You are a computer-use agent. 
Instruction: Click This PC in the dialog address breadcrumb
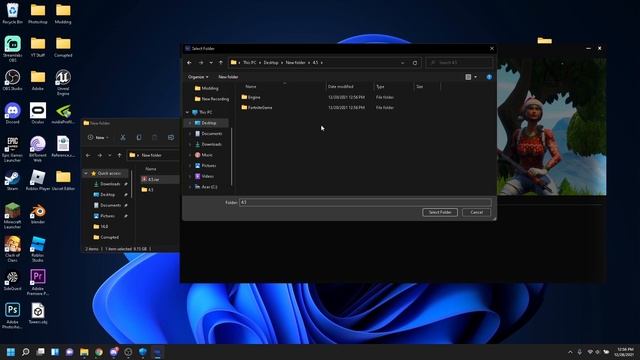[x=249, y=62]
